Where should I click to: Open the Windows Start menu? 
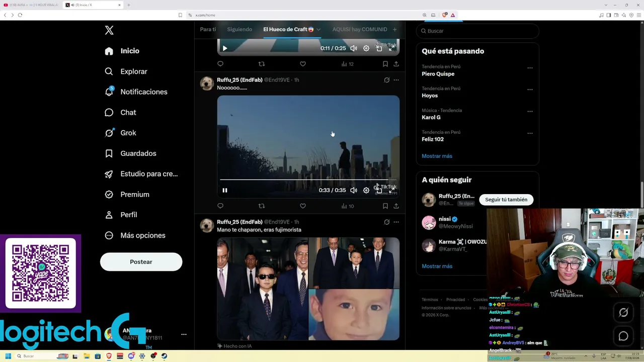tap(8, 356)
